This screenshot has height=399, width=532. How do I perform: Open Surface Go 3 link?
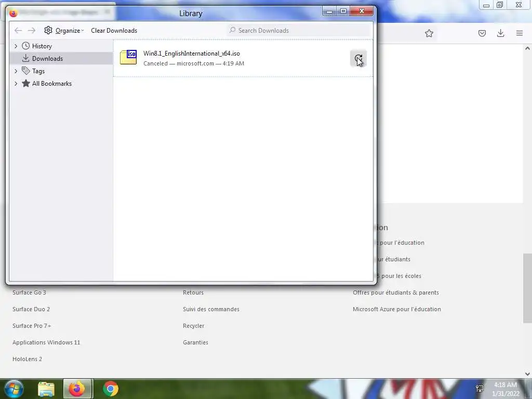point(29,292)
